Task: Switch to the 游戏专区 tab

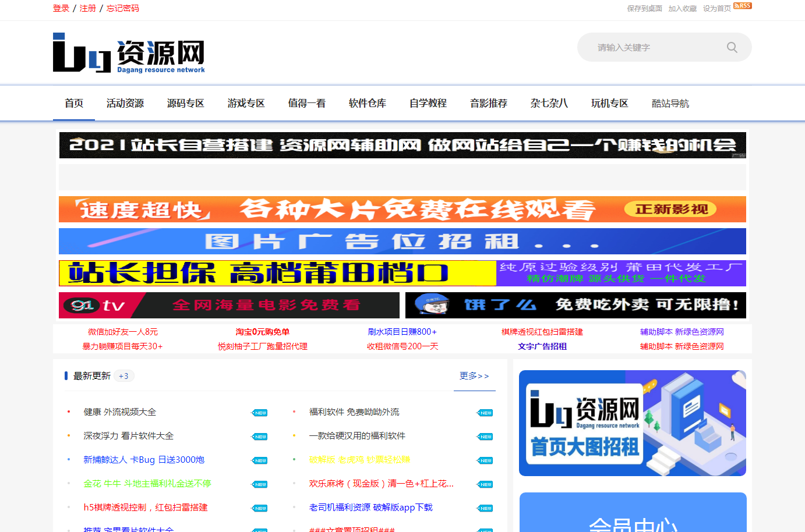Action: [246, 103]
